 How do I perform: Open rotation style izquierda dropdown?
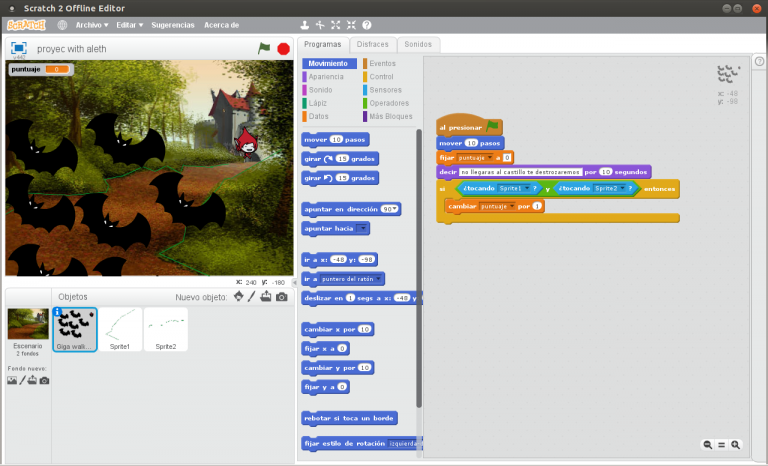405,443
